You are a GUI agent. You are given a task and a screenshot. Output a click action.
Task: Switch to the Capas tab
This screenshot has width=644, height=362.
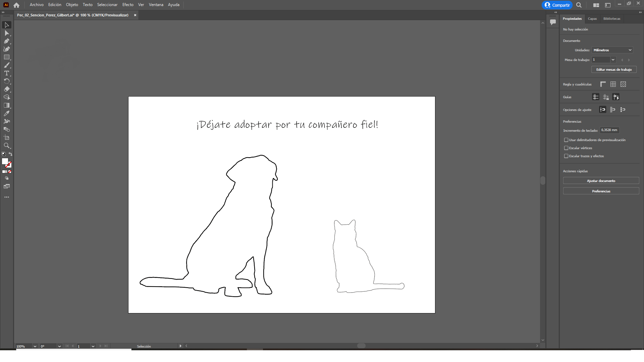(x=592, y=19)
